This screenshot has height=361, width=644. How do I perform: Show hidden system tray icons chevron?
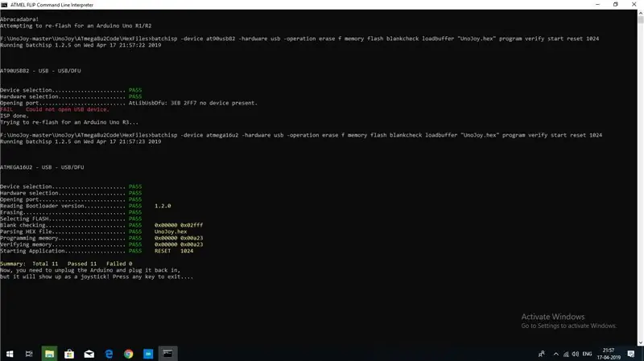point(555,354)
